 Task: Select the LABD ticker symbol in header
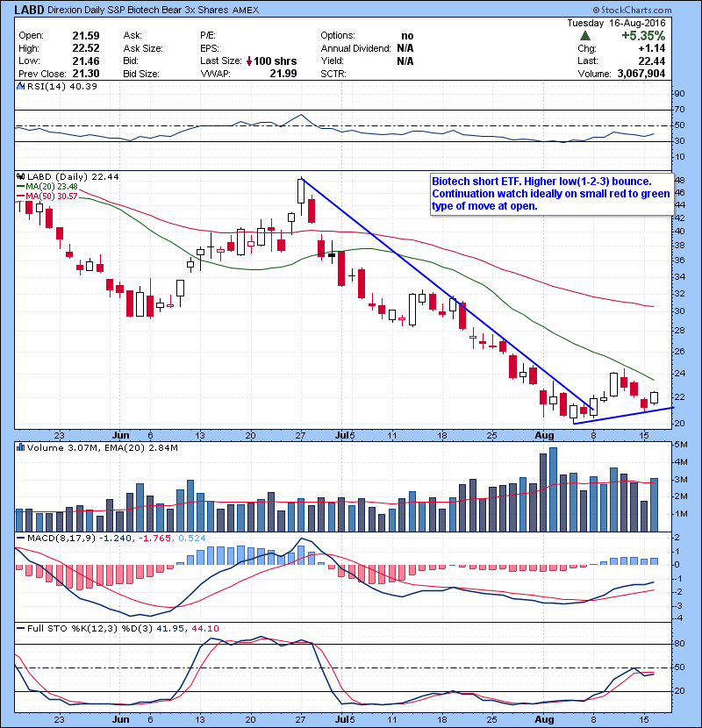29,10
